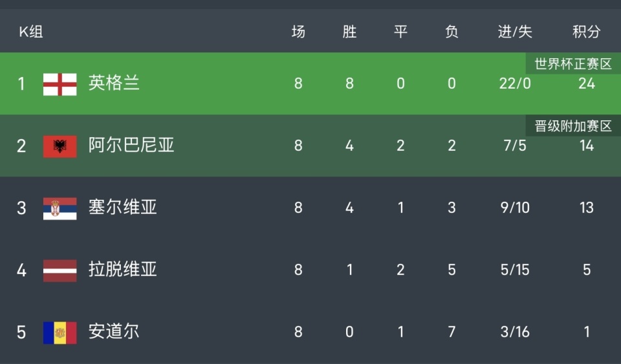This screenshot has height=364, width=621.
Task: Select the 拉脱维亚 team name
Action: [123, 270]
